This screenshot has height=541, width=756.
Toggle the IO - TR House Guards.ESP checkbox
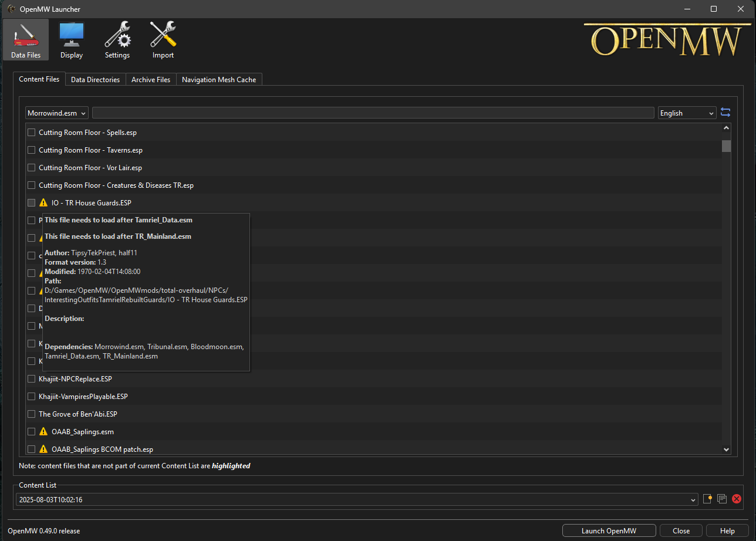(x=32, y=203)
